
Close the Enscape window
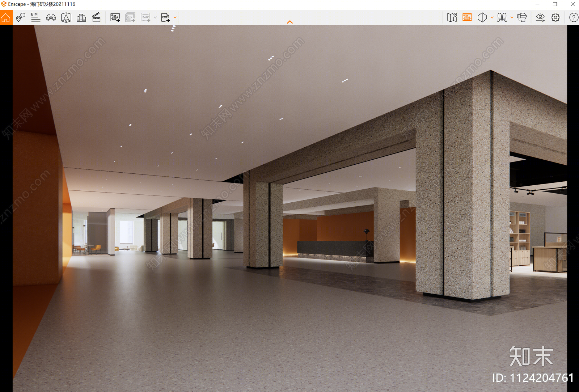pyautogui.click(x=572, y=4)
